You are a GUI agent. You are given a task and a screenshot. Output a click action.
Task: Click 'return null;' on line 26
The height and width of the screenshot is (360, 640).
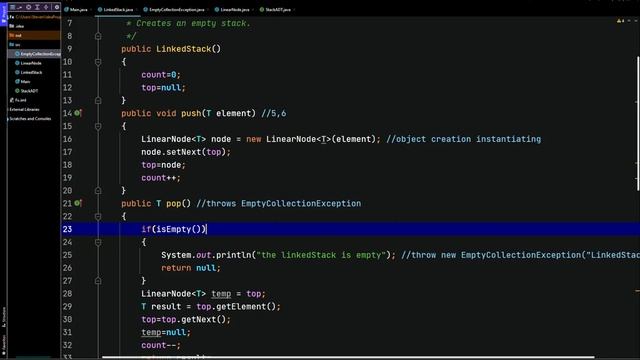point(191,268)
